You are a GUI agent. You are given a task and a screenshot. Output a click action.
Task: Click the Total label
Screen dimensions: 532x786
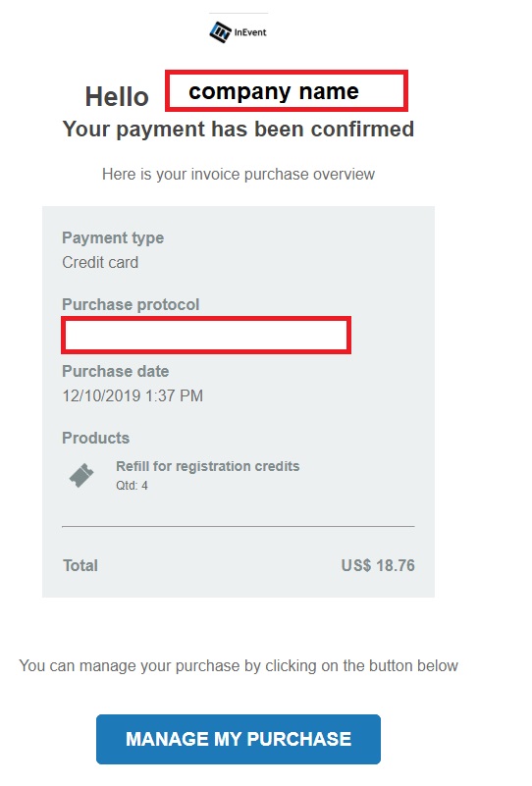[x=80, y=565]
